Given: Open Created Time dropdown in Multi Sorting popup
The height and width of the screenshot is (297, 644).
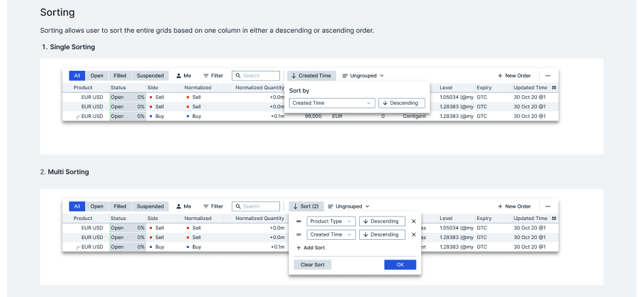Looking at the screenshot, I should (x=331, y=234).
